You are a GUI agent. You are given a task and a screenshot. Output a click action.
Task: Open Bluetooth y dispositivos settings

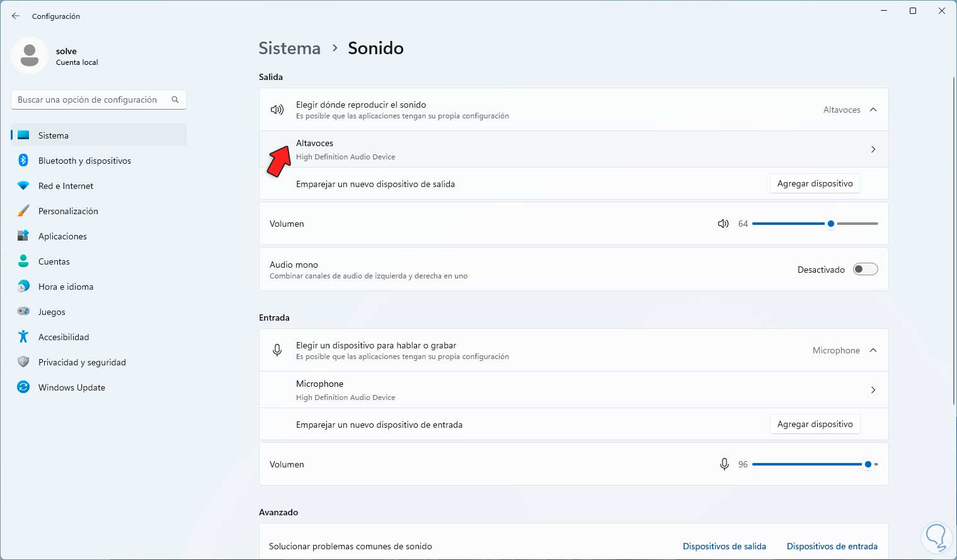pyautogui.click(x=84, y=161)
